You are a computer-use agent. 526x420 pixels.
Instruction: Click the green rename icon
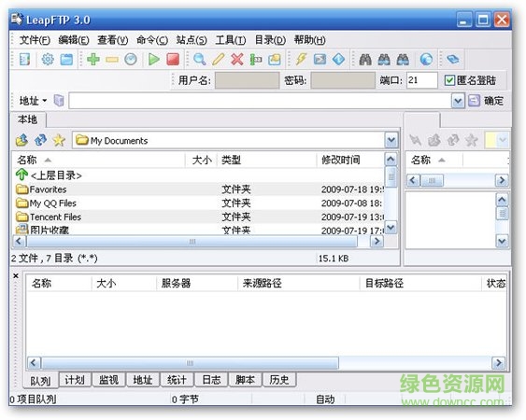(x=256, y=60)
